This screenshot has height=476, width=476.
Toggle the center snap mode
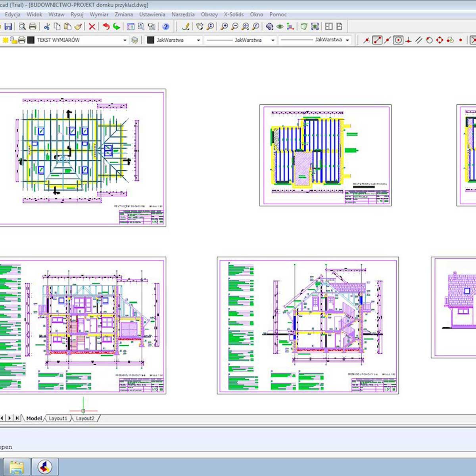399,40
